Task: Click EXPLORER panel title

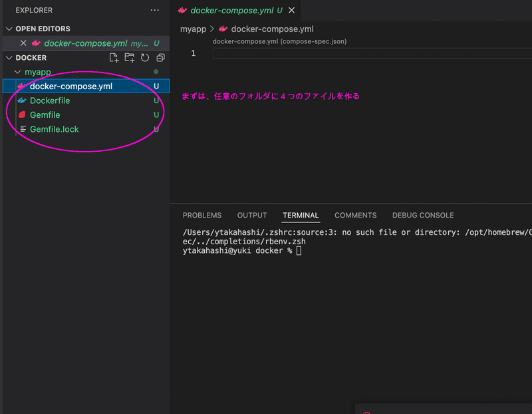Action: pos(34,10)
